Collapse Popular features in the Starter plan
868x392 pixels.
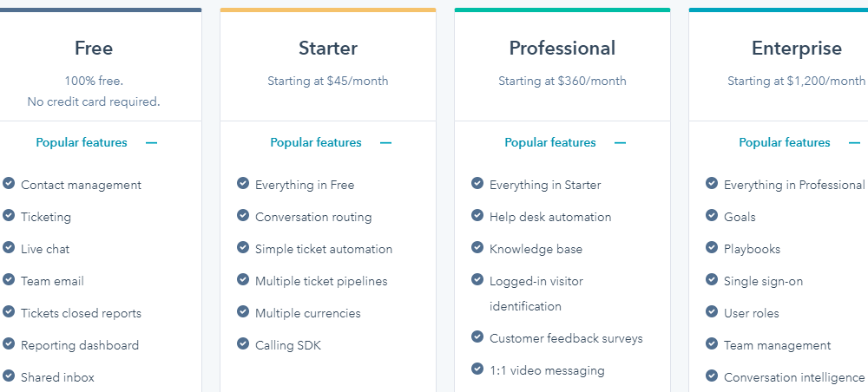coord(385,143)
